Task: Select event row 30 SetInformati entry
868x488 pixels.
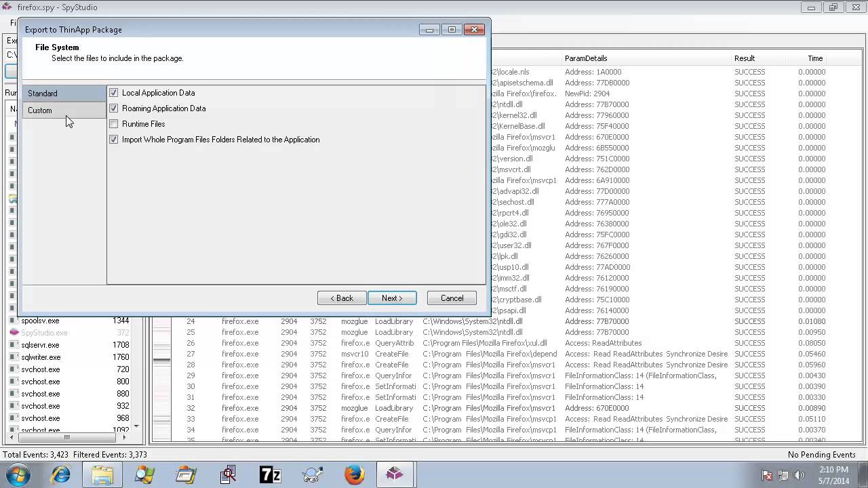Action: point(507,386)
